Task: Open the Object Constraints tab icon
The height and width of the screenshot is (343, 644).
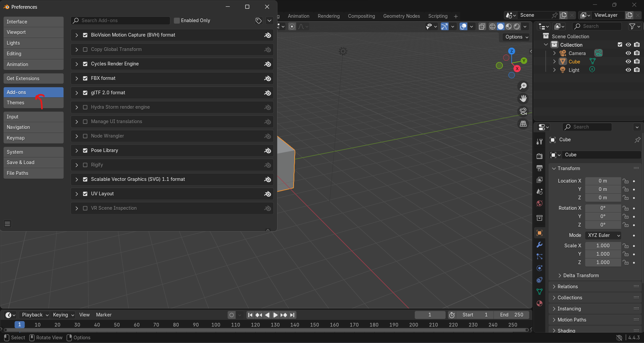Action: click(x=540, y=280)
